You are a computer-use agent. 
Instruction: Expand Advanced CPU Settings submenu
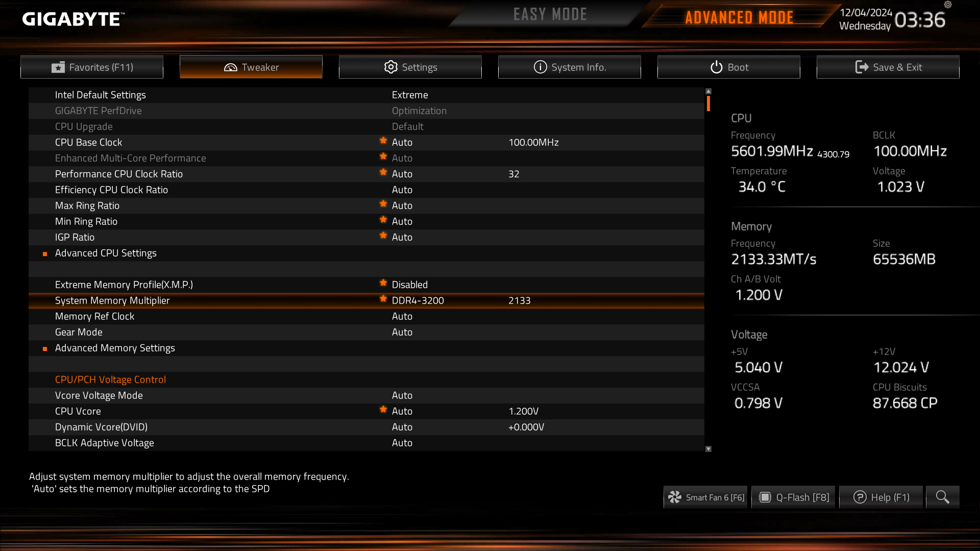pos(106,253)
